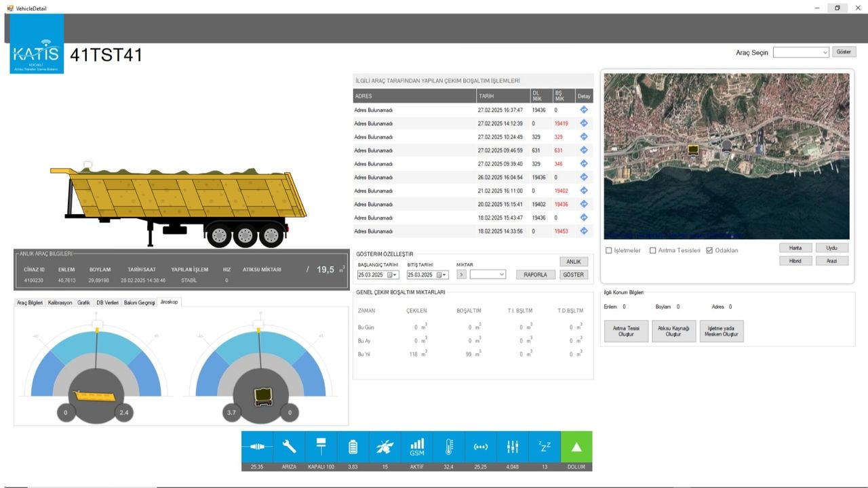This screenshot has width=868, height=488.
Task: Open the Bakım Geçmişi tab
Action: point(140,302)
